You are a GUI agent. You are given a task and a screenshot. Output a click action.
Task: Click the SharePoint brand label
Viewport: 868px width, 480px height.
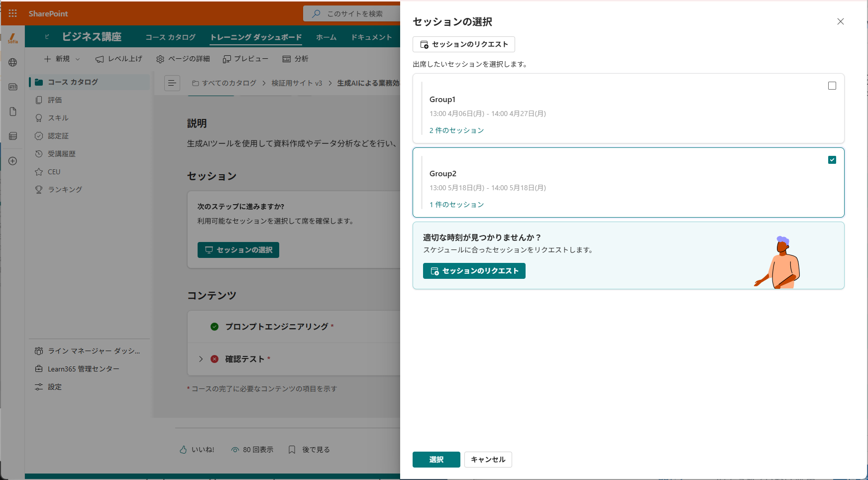point(48,13)
